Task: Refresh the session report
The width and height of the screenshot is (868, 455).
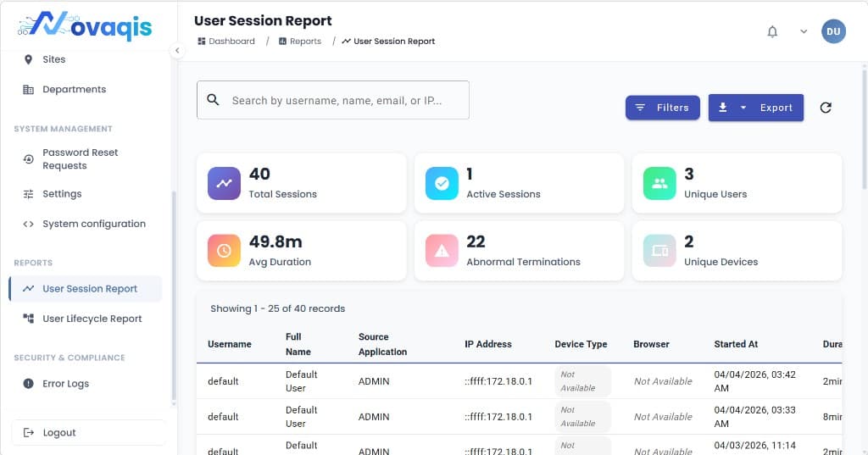Action: click(826, 108)
